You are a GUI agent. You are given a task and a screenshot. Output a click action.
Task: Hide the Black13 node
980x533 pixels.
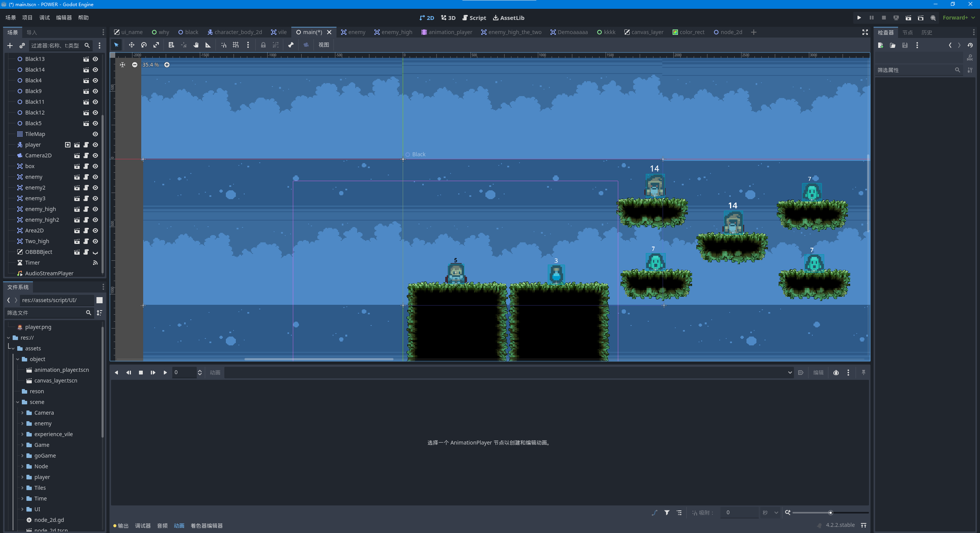pyautogui.click(x=95, y=59)
